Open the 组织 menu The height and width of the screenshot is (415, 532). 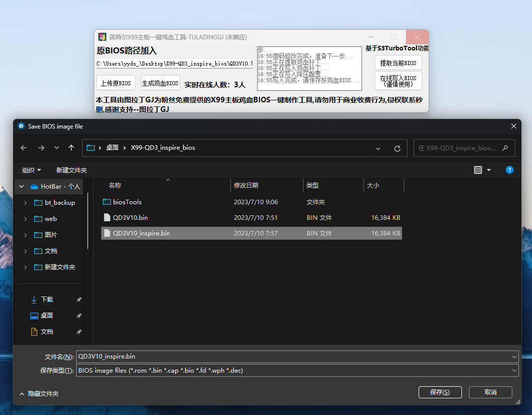coord(32,170)
